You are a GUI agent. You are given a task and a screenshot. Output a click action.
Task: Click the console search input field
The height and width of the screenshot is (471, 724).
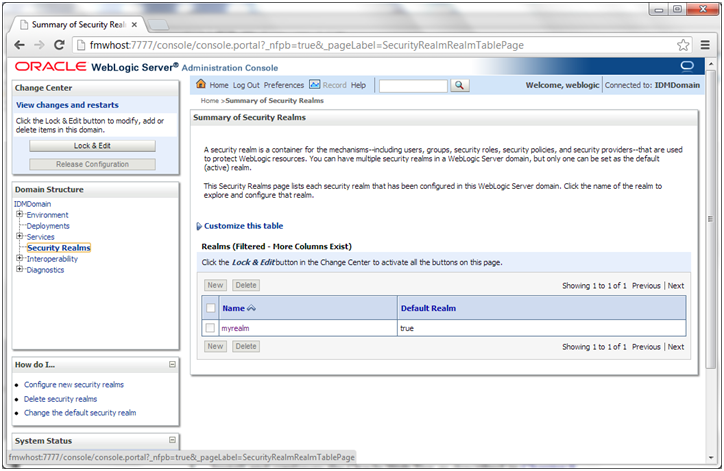413,85
